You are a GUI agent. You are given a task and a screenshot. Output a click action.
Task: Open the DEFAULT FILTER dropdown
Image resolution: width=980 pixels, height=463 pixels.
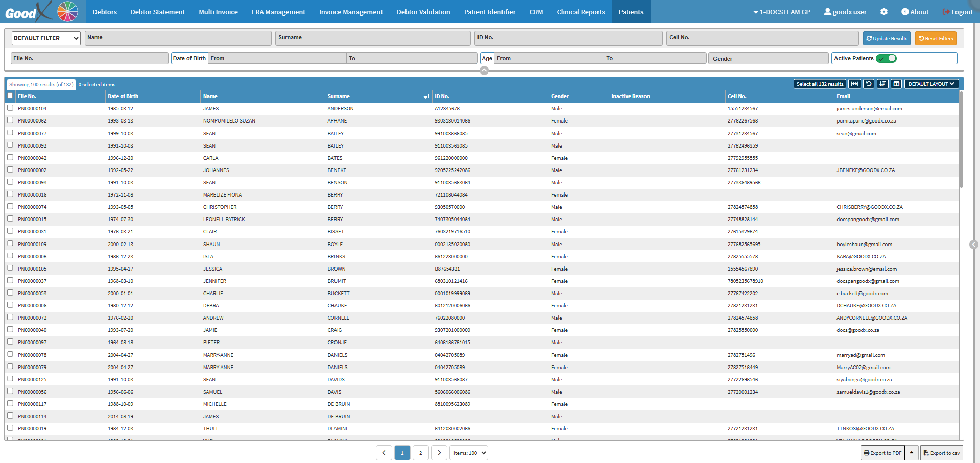[x=46, y=38]
